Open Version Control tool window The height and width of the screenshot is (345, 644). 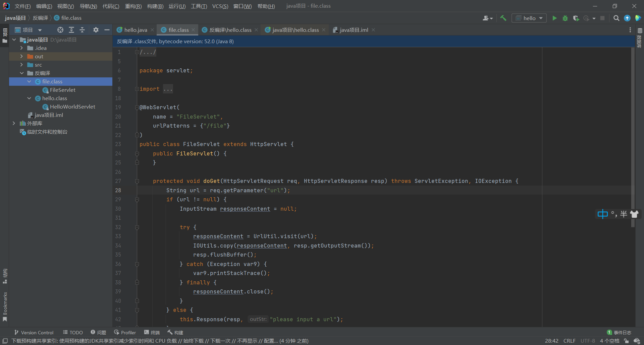pos(34,332)
